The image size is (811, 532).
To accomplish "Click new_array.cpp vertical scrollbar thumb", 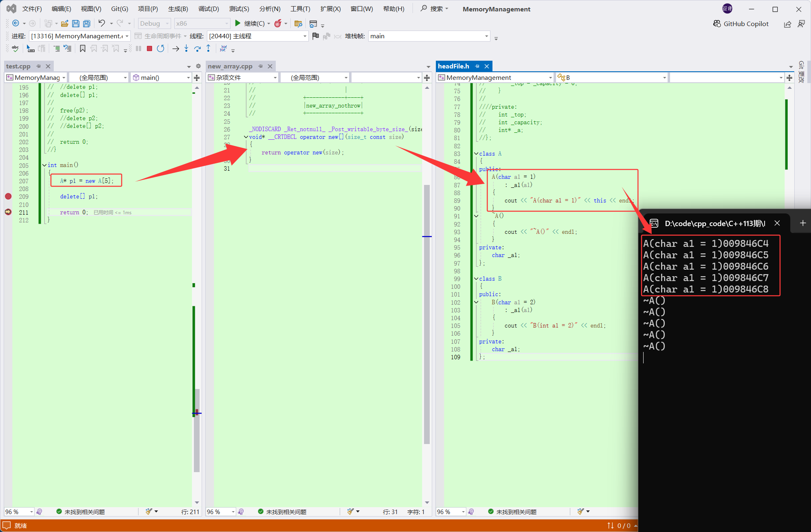I will pyautogui.click(x=427, y=314).
